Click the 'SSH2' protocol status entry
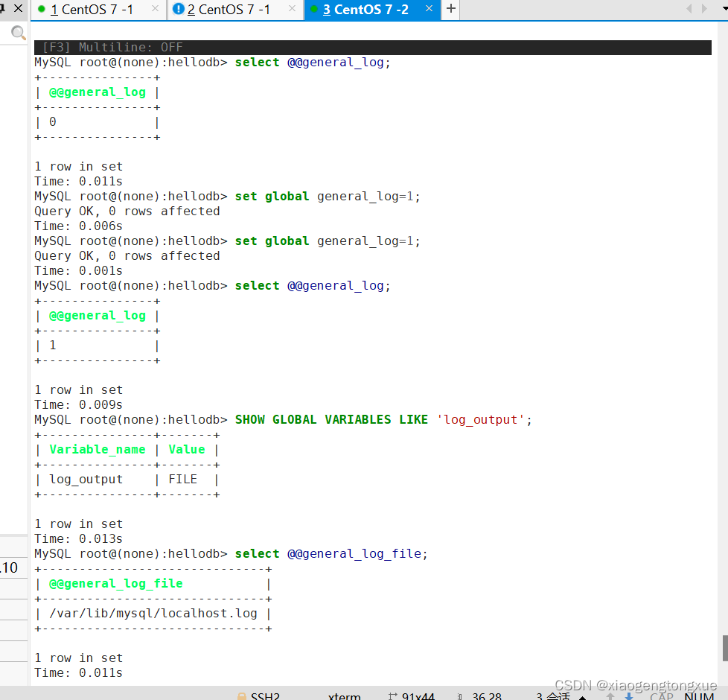 pos(265,696)
